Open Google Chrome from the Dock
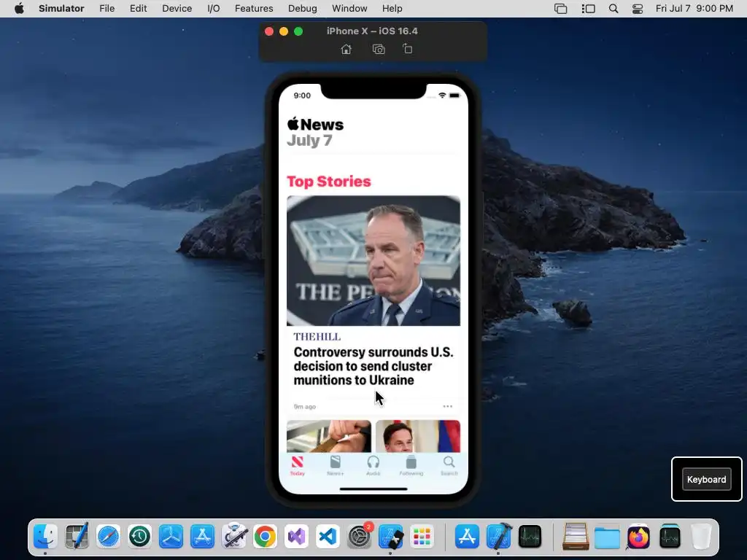 coord(266,537)
